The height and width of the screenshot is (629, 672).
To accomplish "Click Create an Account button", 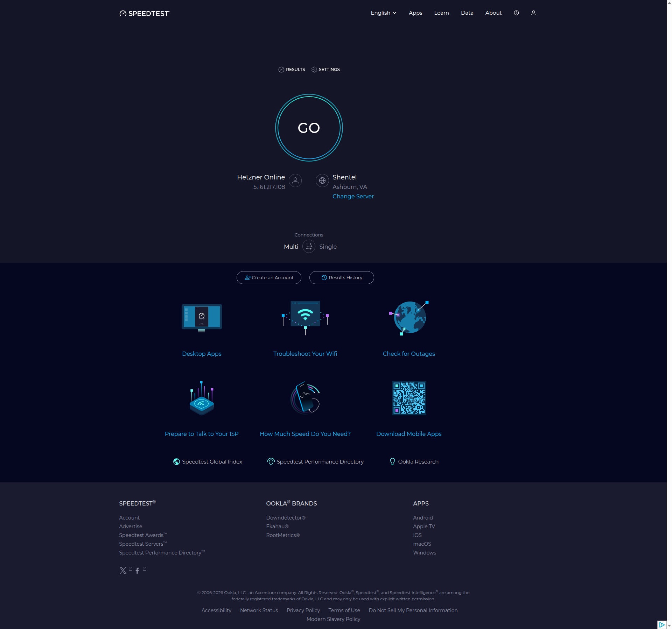I will coord(269,277).
